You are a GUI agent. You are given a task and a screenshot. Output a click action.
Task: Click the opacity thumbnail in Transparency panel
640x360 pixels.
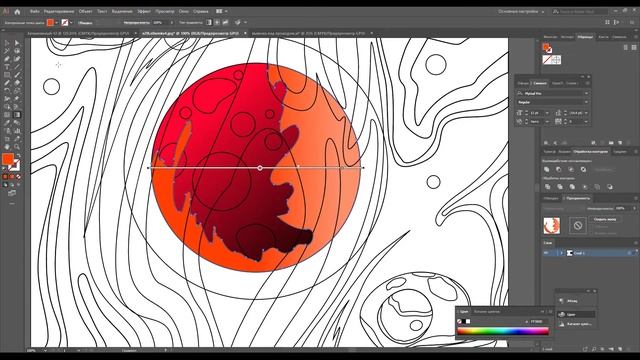coord(551,225)
